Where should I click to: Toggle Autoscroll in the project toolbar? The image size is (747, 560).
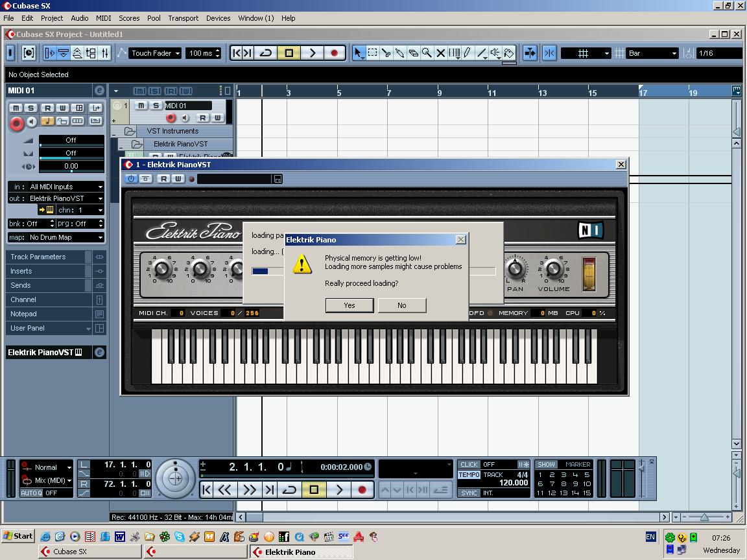[x=529, y=53]
